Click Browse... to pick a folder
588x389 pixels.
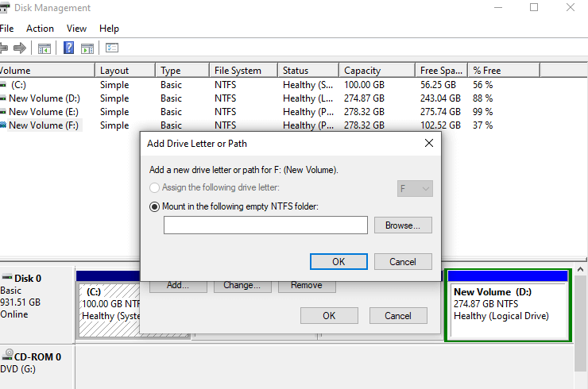tap(403, 225)
